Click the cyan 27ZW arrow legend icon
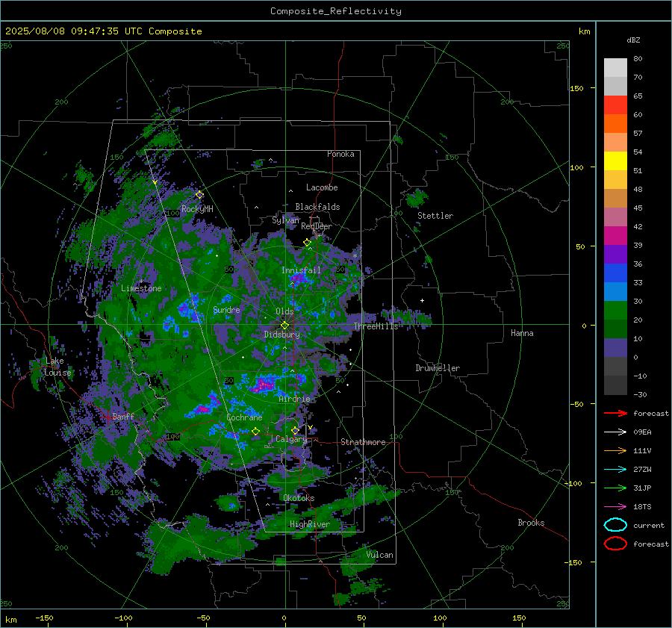This screenshot has height=628, width=672. tap(615, 470)
